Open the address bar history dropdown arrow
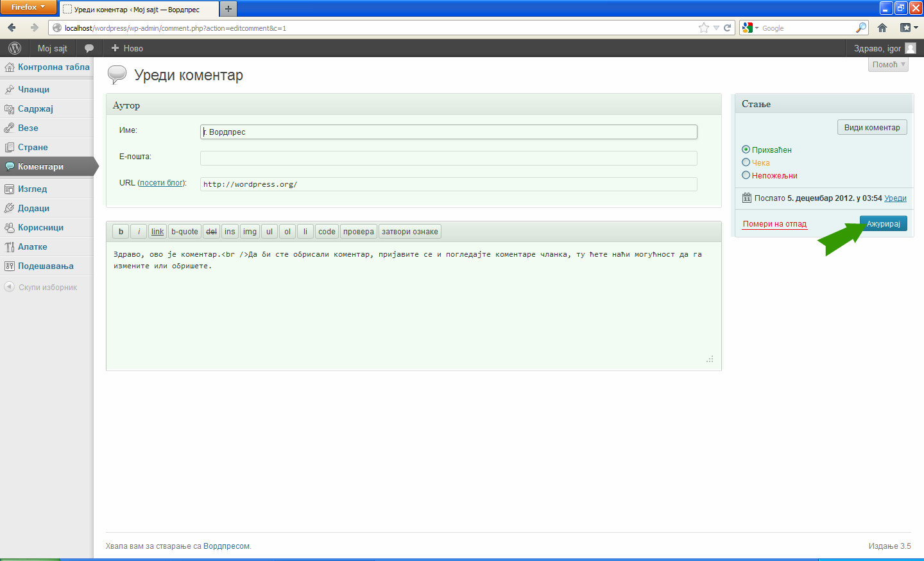924x561 pixels. pos(716,28)
